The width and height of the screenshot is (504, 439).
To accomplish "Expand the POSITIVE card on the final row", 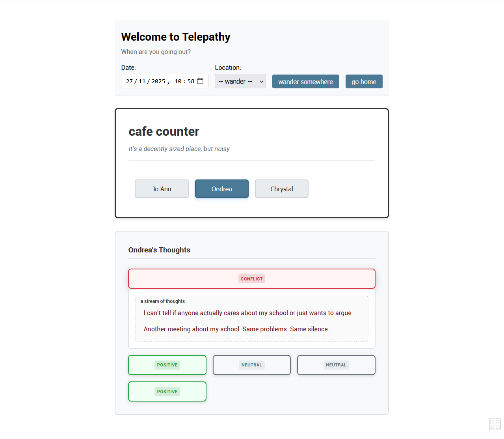I will [x=167, y=392].
